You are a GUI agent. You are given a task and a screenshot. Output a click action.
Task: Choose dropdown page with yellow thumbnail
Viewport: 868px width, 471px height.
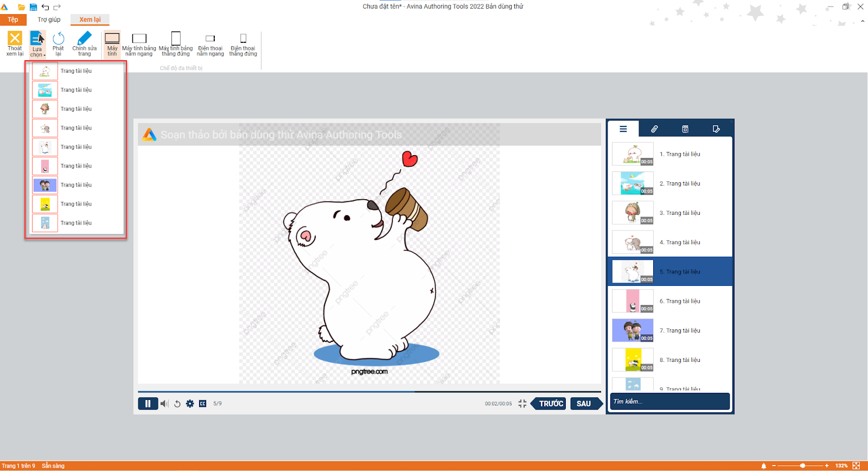click(76, 204)
